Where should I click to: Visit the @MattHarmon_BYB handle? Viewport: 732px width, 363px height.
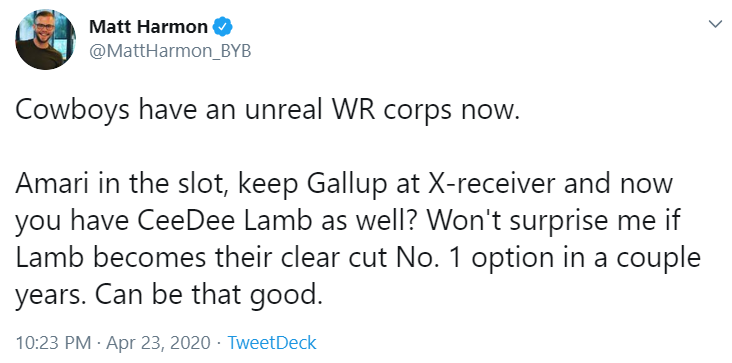click(170, 51)
